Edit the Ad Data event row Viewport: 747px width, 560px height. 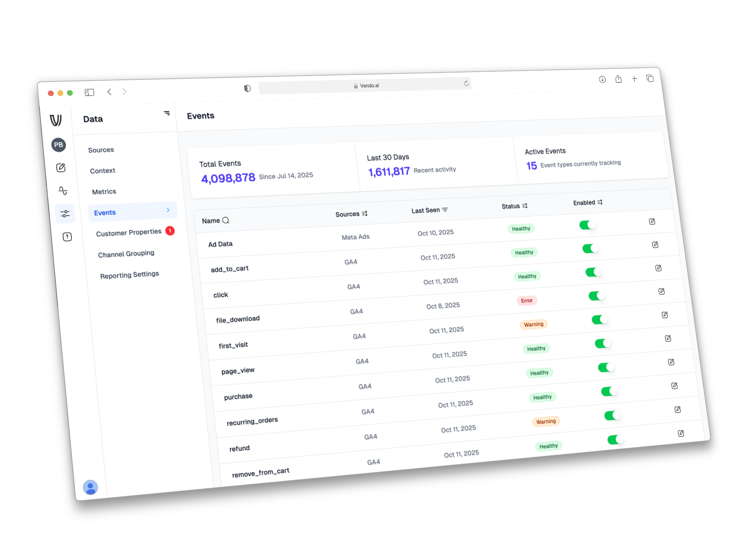point(652,222)
